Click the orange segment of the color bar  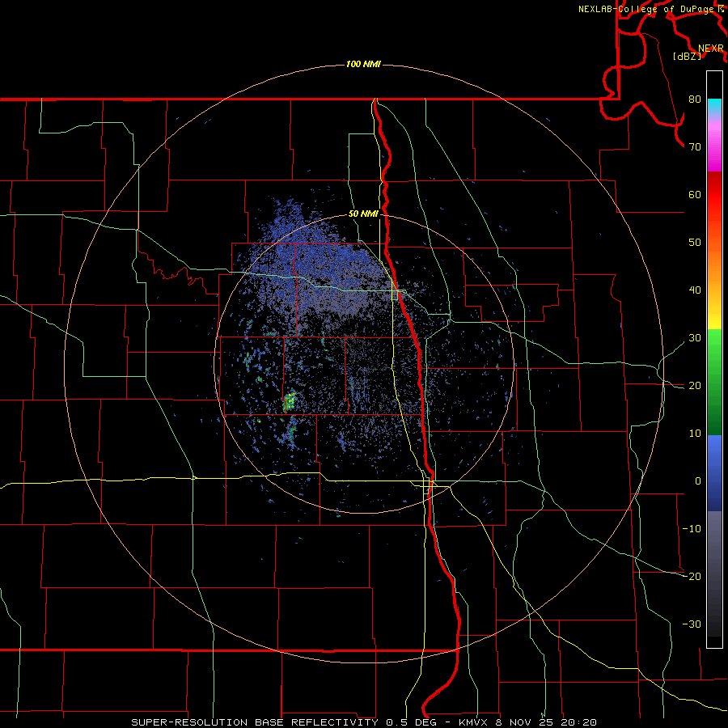(714, 265)
